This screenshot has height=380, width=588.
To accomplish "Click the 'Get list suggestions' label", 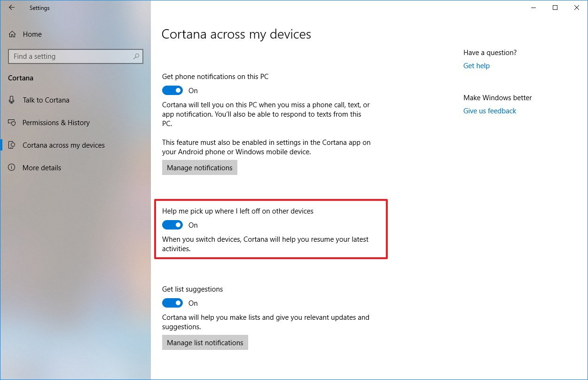I will (193, 289).
